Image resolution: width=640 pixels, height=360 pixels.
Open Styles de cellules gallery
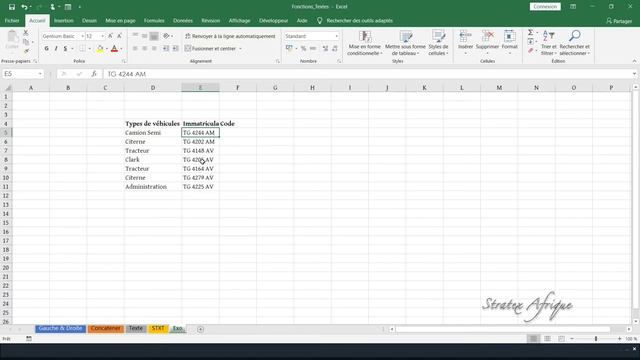tap(438, 43)
